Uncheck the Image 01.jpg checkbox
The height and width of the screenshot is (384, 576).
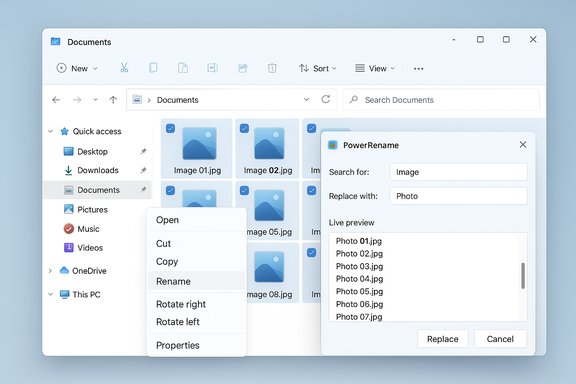[170, 128]
